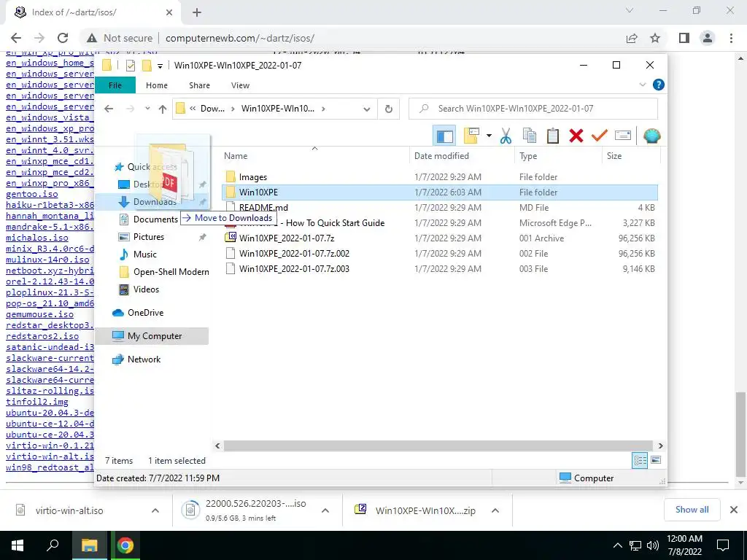Go back in Explorer history
747x560 pixels.
109,109
